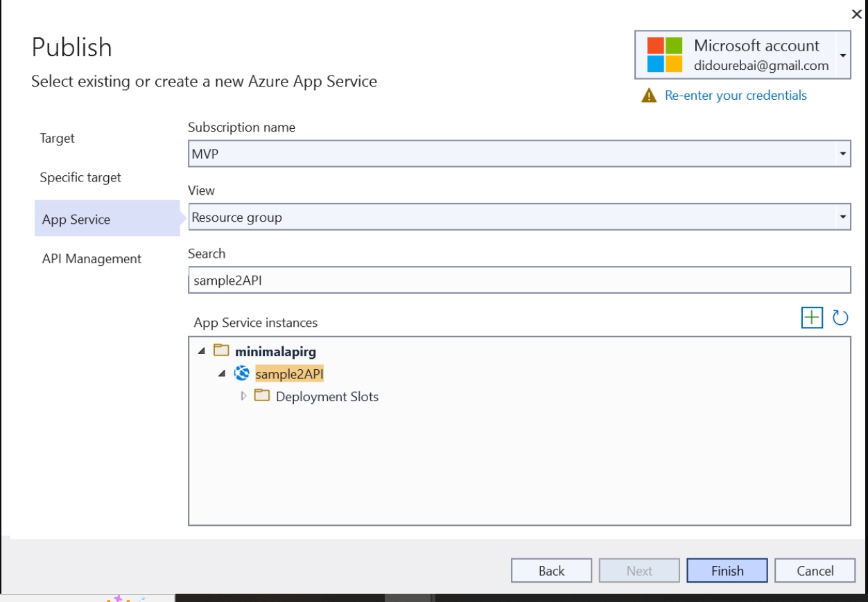Click the refresh App Service instances icon
The height and width of the screenshot is (602, 868).
pos(840,318)
